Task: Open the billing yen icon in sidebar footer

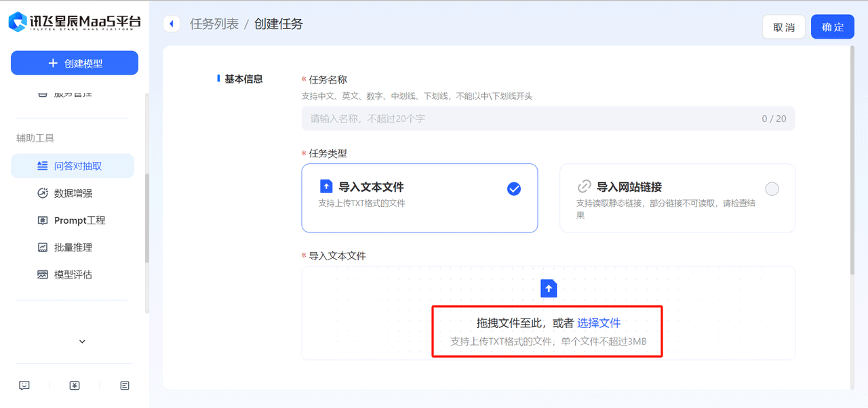Action: click(75, 386)
